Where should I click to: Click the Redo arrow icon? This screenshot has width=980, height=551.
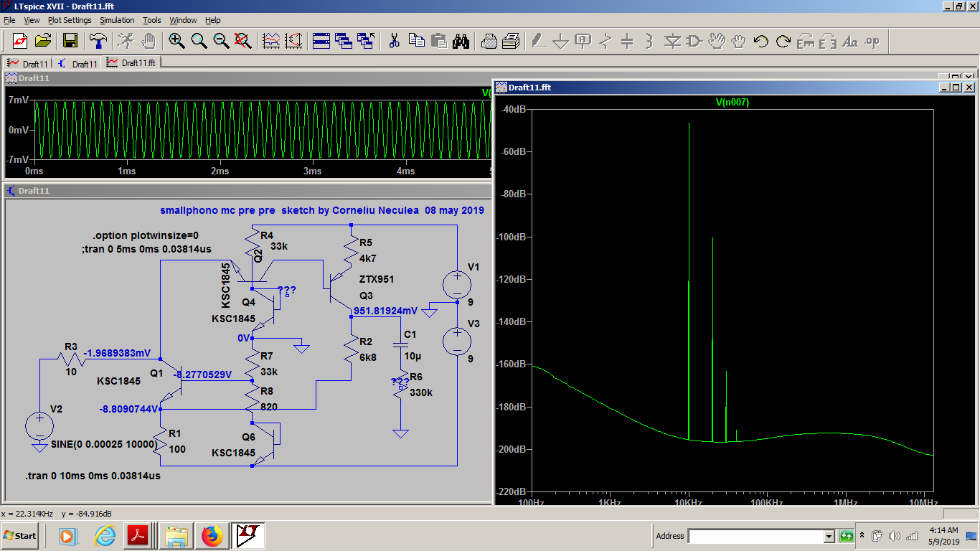tap(783, 40)
